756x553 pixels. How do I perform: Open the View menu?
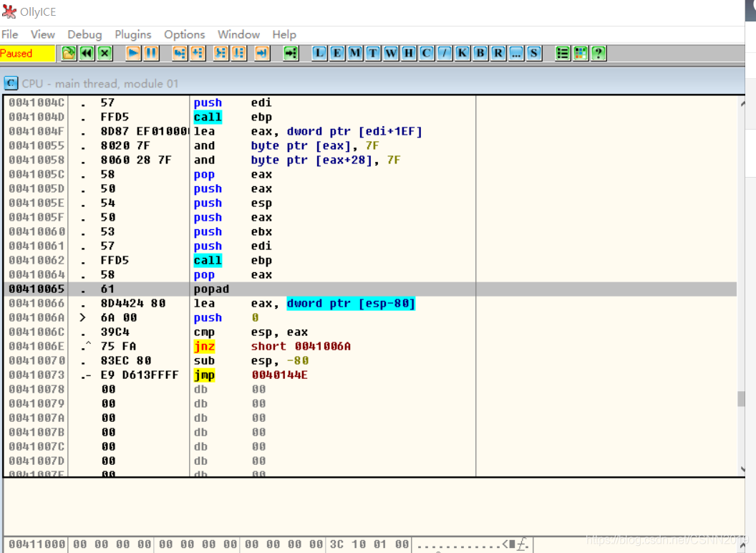(43, 34)
